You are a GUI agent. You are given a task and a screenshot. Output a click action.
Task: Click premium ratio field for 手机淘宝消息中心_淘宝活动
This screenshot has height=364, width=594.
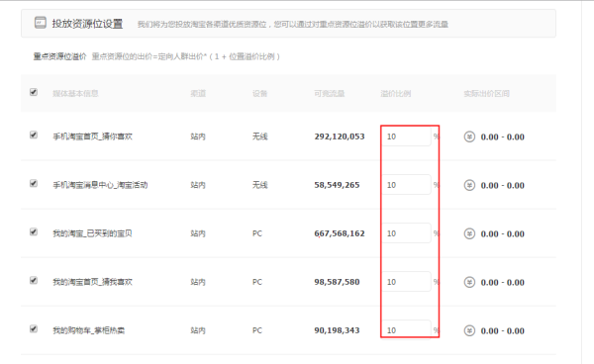[407, 185]
